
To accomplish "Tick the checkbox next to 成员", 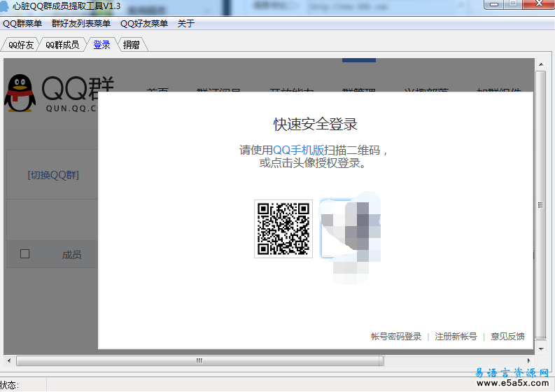I will click(x=24, y=254).
